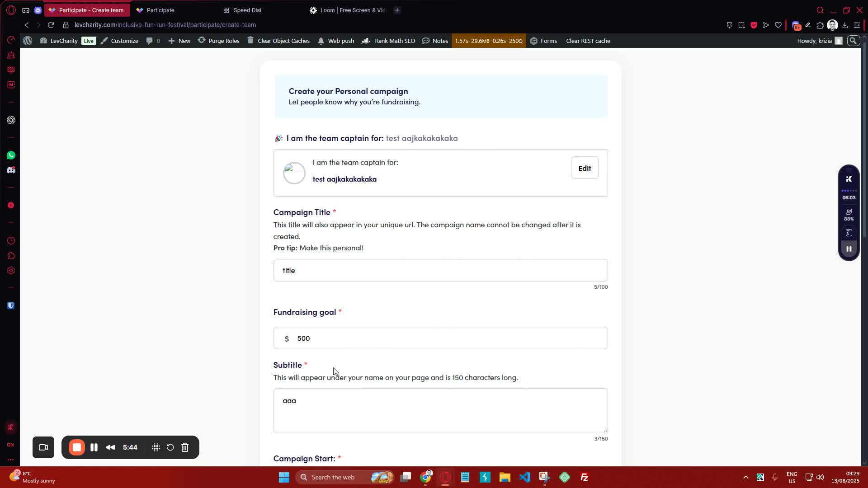Open the admin bar search magnifier
Image resolution: width=868 pixels, height=488 pixels.
(x=853, y=41)
